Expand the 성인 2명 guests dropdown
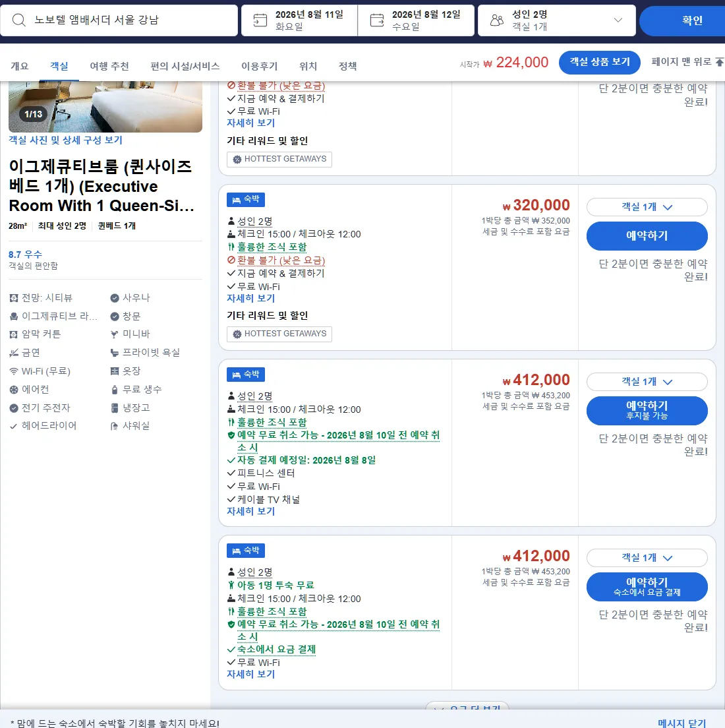The width and height of the screenshot is (725, 728). pyautogui.click(x=556, y=20)
